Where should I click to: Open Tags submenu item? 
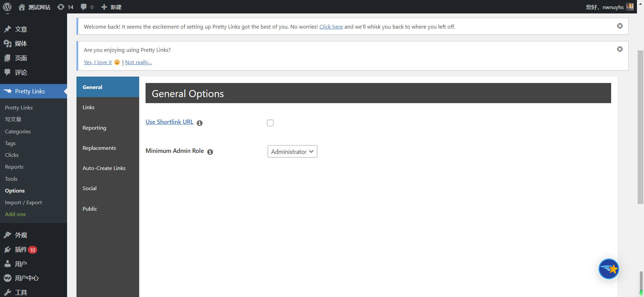pyautogui.click(x=10, y=143)
